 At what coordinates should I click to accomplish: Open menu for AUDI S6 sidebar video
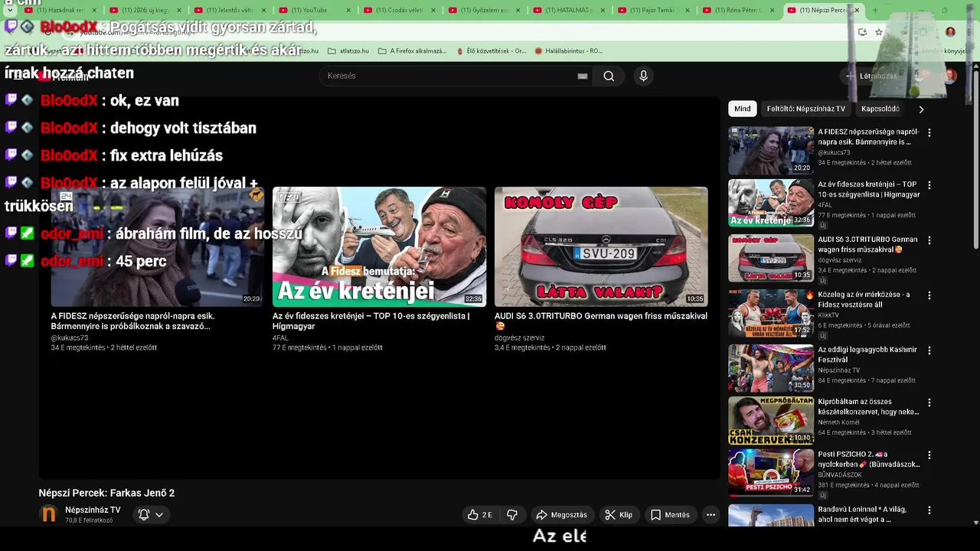point(929,240)
